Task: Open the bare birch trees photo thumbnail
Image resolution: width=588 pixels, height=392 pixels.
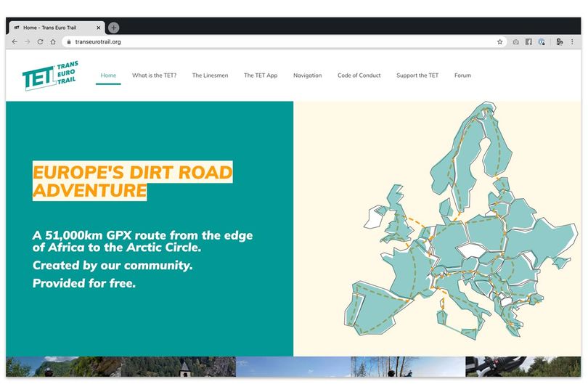Action: pyautogui.click(x=408, y=367)
